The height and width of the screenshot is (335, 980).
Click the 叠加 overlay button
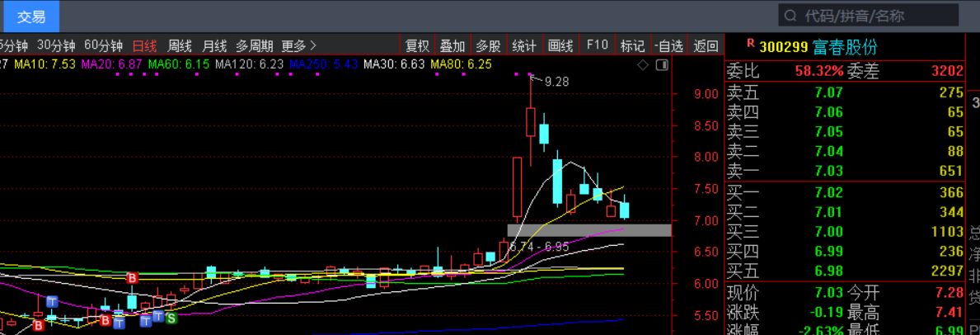(452, 45)
